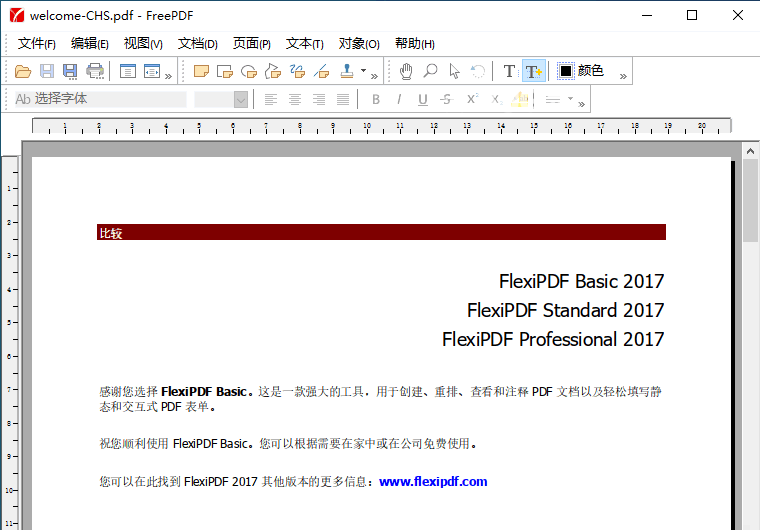Click the justify text icon
This screenshot has width=760, height=530.
[343, 99]
